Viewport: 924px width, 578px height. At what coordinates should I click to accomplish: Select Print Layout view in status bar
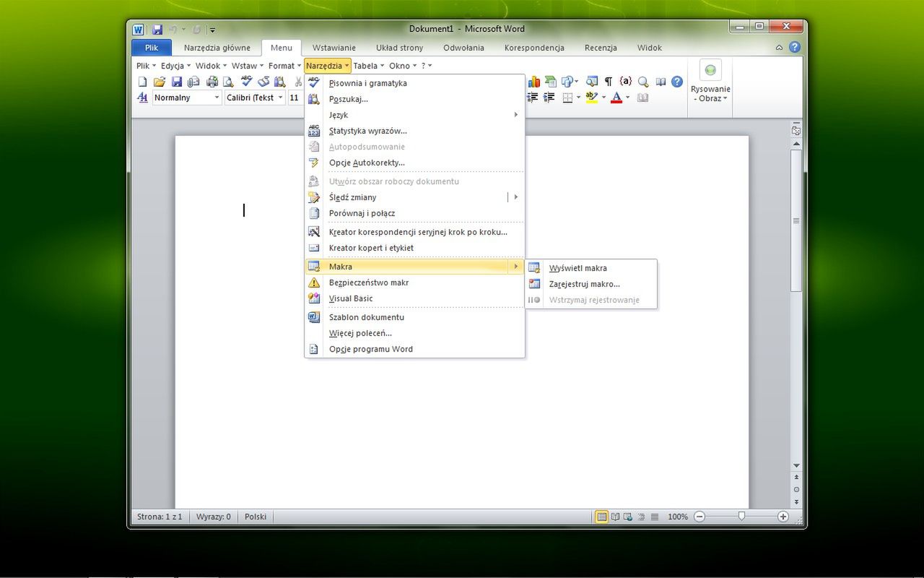point(601,517)
